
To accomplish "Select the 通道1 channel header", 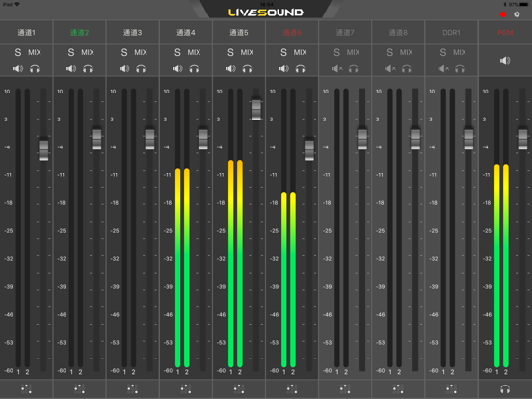I will 26,32.
